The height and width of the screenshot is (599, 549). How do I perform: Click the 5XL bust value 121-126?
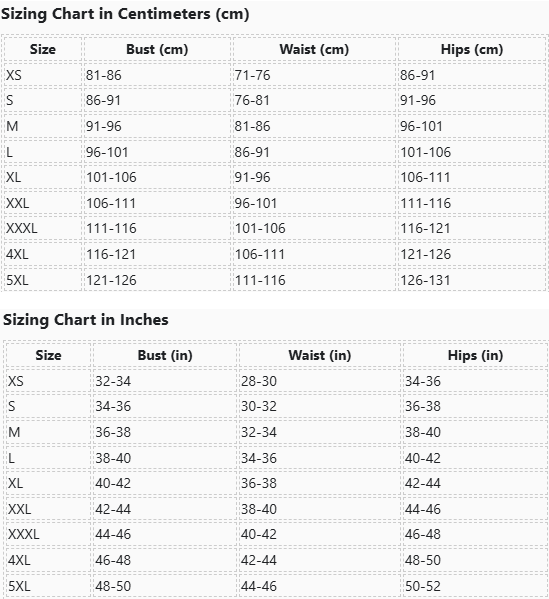click(111, 280)
